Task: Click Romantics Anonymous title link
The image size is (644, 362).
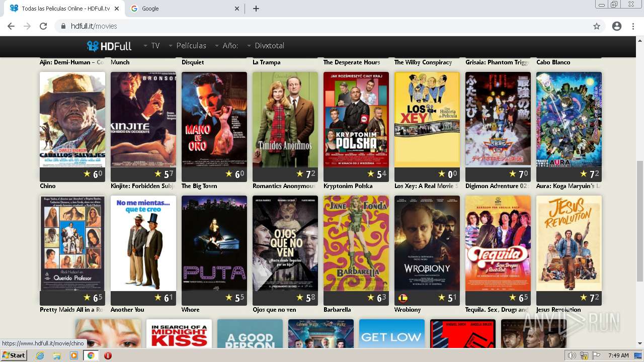Action: pos(284,186)
